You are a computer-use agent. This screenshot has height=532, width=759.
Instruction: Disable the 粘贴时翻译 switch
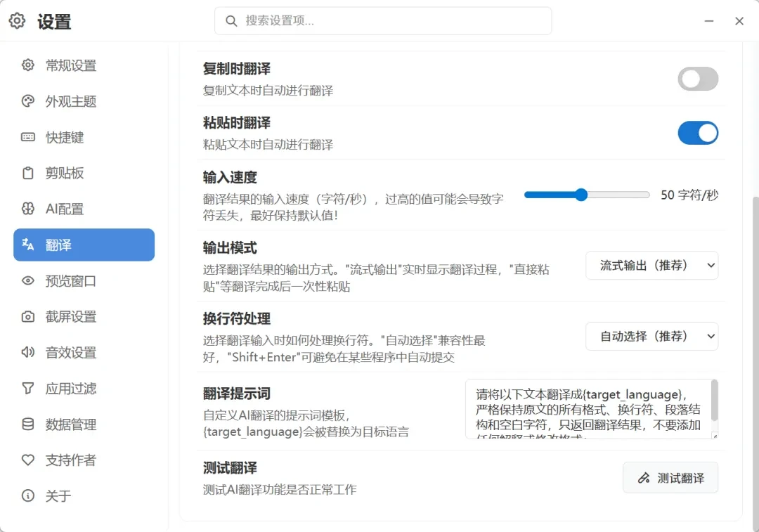point(698,133)
